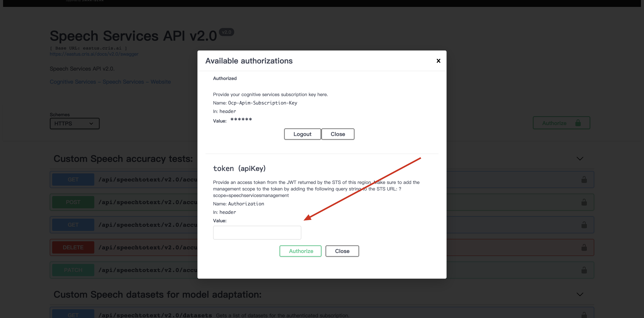Open the swagger docs URL link

click(x=94, y=54)
